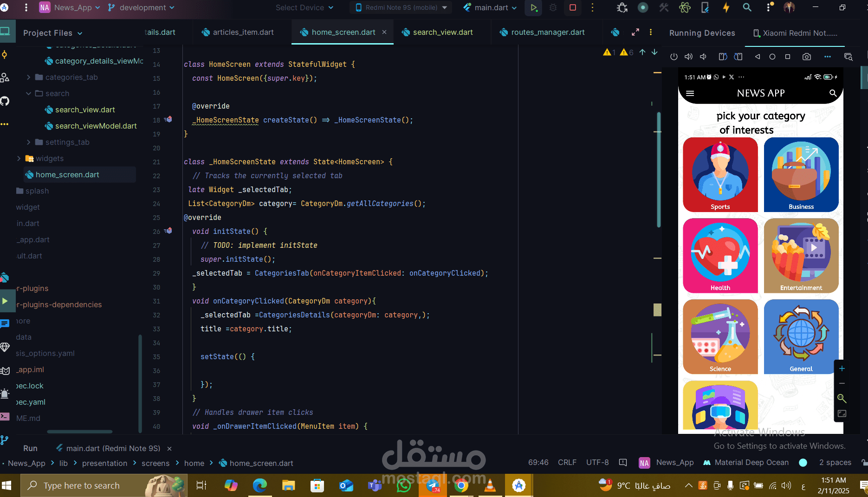
Task: Expand the widgets folder
Action: coord(19,158)
